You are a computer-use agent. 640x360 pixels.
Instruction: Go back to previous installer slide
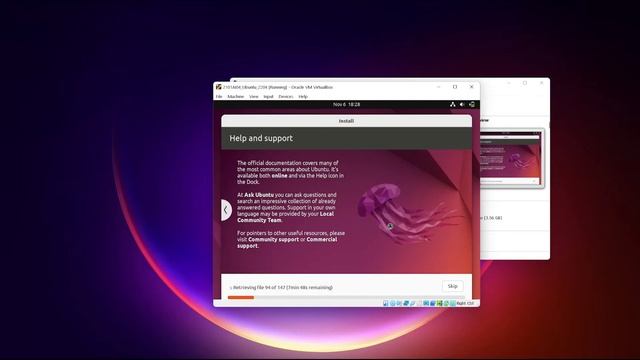(226, 210)
